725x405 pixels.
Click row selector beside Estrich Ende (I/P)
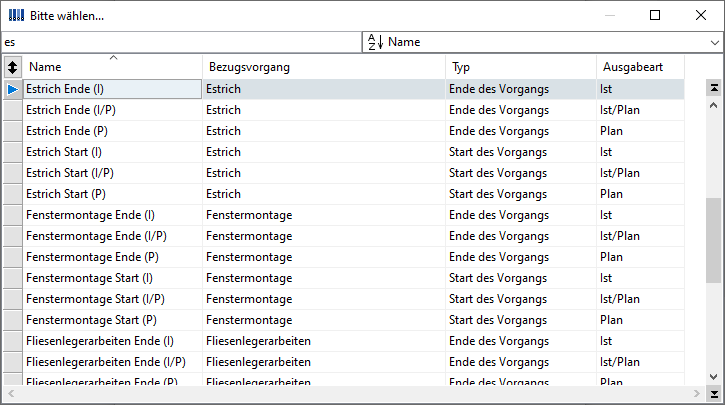[13, 110]
